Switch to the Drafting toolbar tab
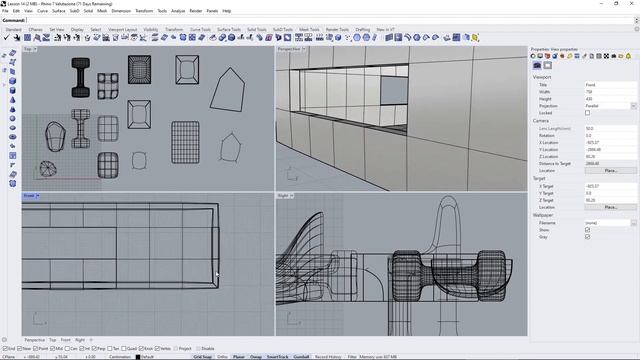This screenshot has width=640, height=360. pyautogui.click(x=362, y=29)
